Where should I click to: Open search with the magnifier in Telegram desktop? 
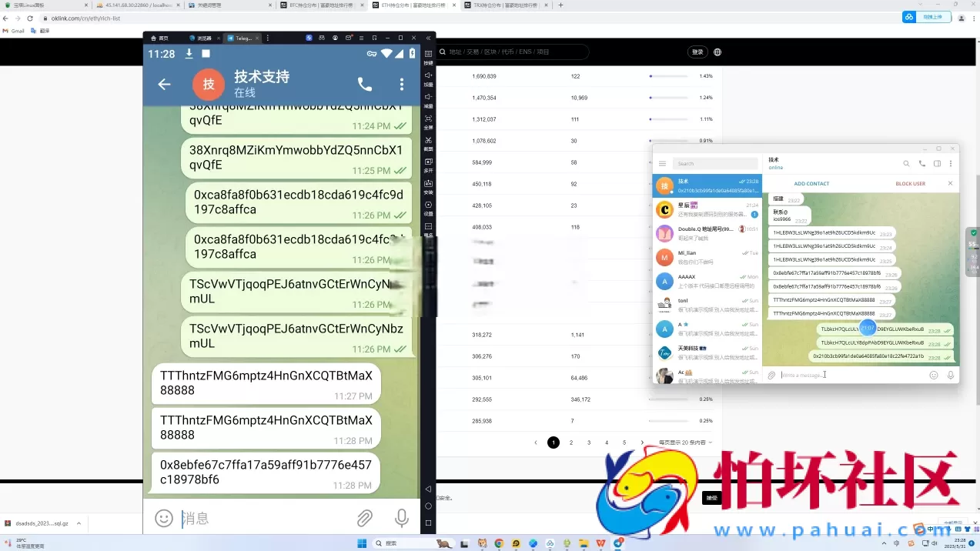click(x=907, y=163)
